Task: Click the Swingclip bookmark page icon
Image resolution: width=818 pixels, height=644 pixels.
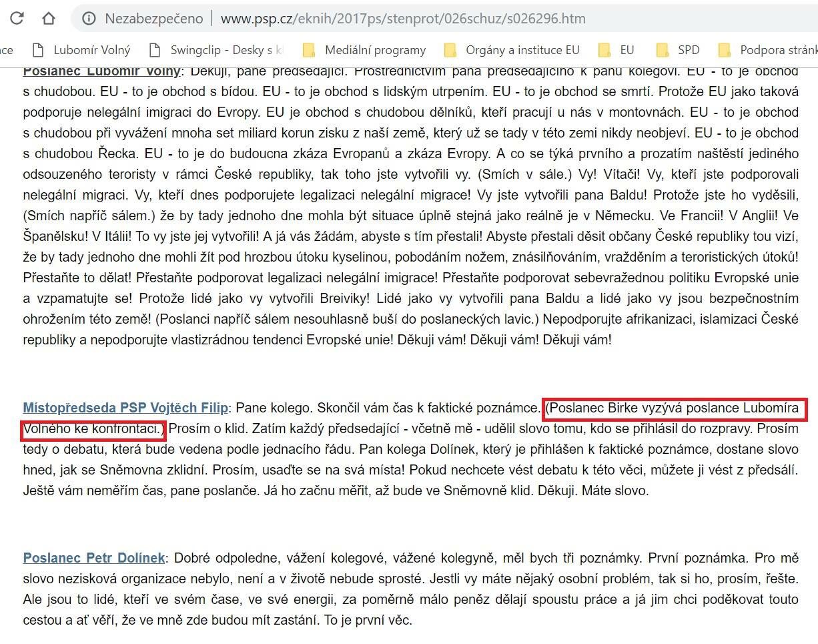Action: 155,50
